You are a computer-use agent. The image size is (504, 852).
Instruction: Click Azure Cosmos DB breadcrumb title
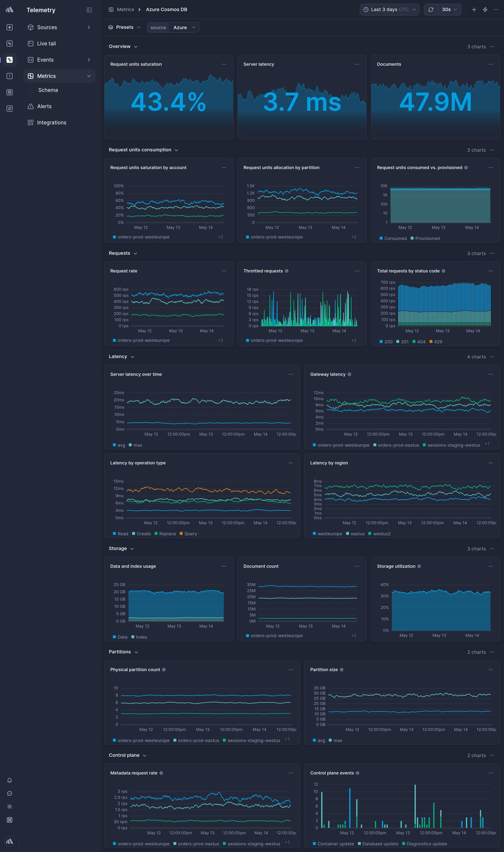[x=167, y=9]
